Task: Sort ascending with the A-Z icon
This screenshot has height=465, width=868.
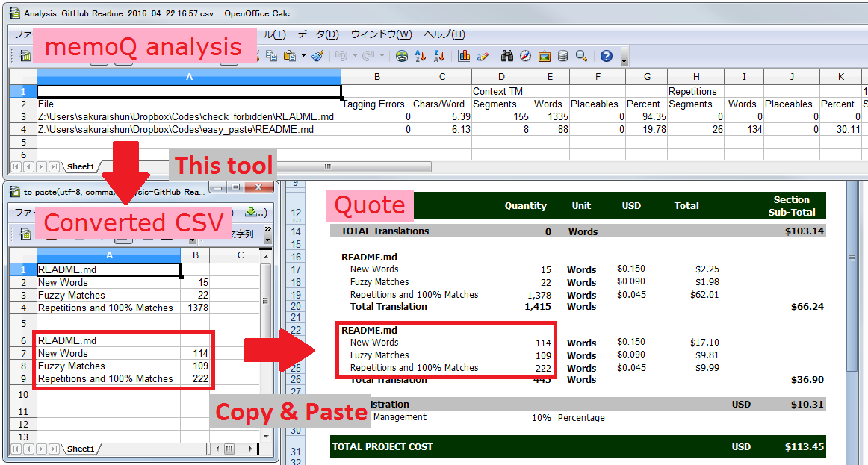Action: click(x=421, y=56)
